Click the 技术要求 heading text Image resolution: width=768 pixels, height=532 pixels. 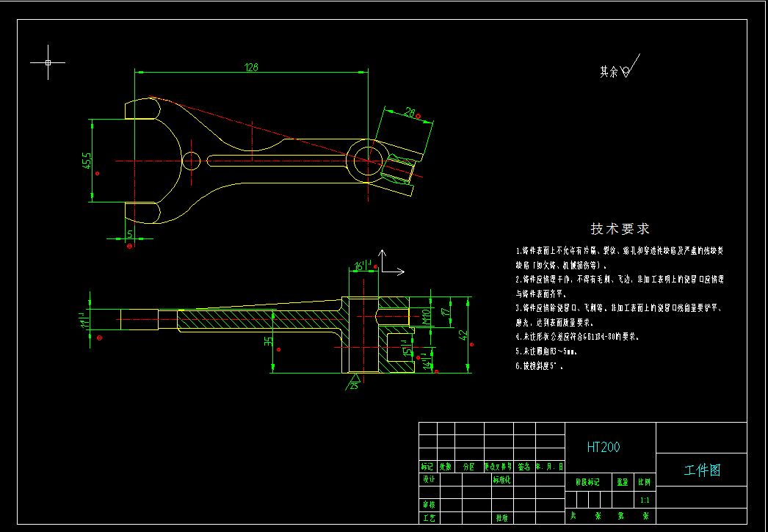point(620,229)
